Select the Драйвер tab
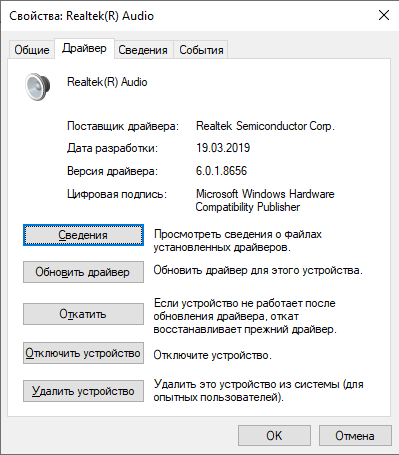 (x=84, y=49)
